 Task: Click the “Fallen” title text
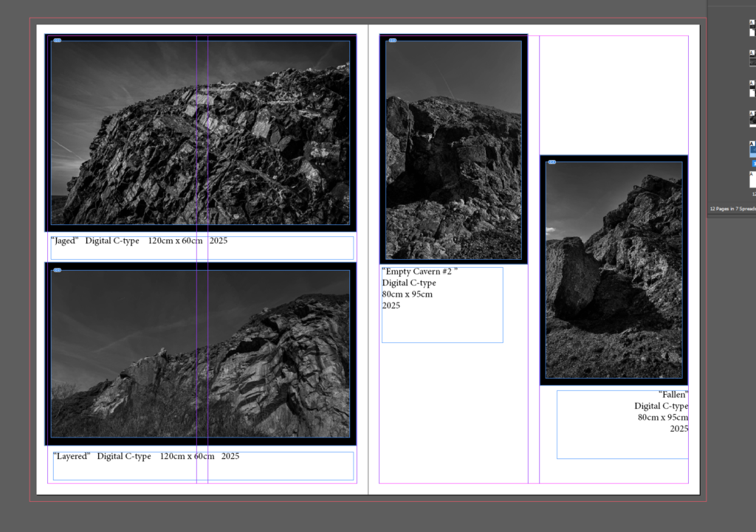(673, 395)
